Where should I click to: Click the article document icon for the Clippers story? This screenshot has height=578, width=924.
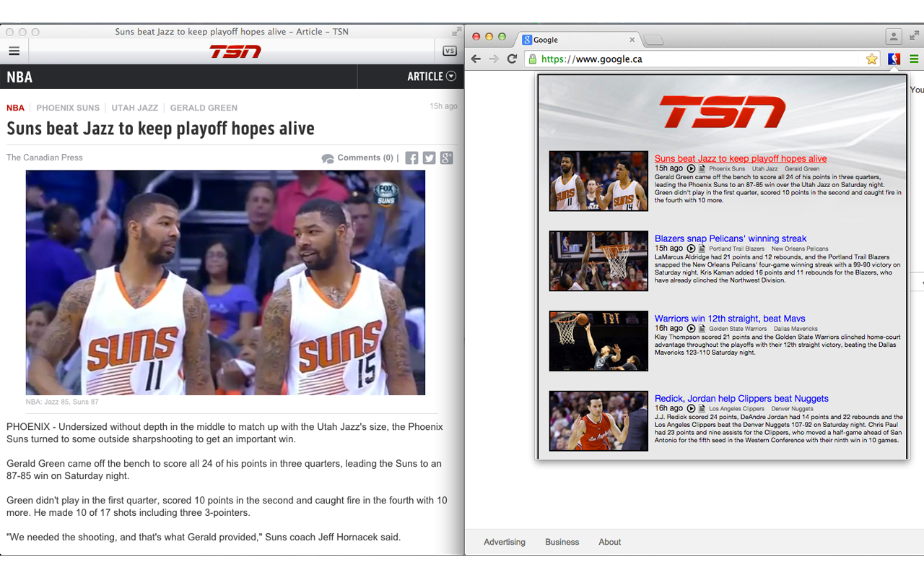(x=702, y=409)
